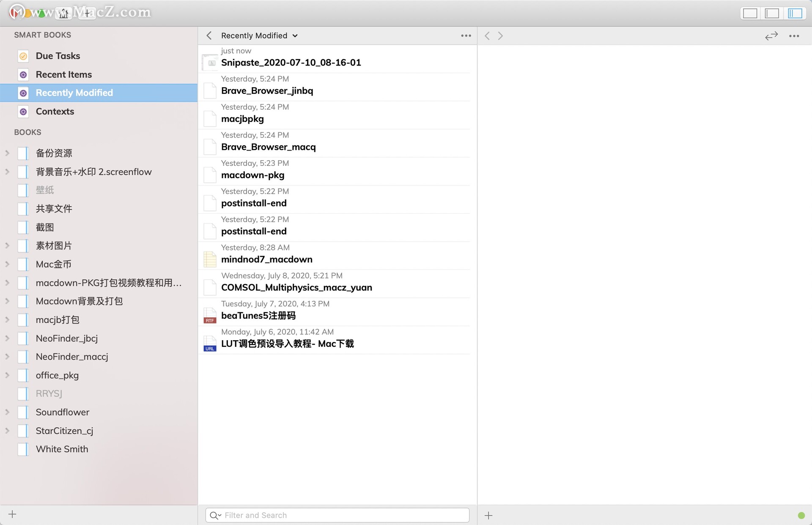This screenshot has height=525, width=812.
Task: Expand the 备份资源 book
Action: (x=7, y=153)
